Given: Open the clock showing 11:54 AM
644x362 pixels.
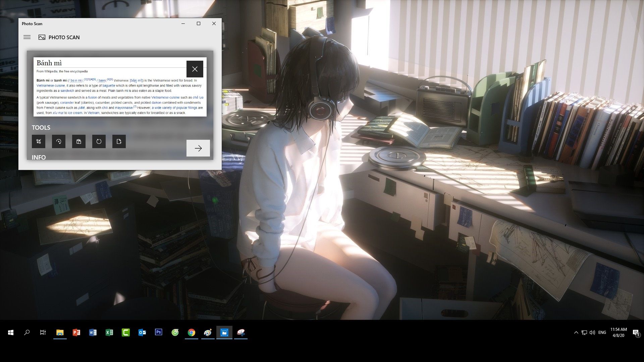Looking at the screenshot, I should (x=619, y=333).
